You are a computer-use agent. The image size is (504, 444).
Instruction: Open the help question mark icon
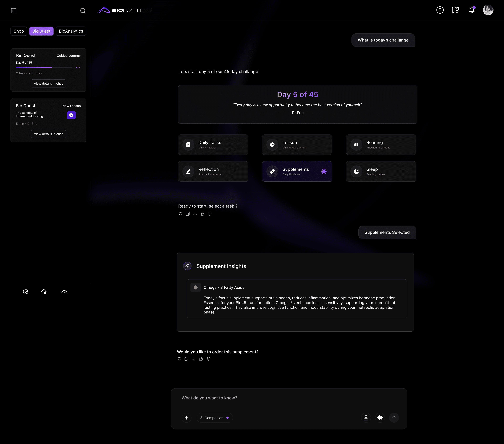click(x=440, y=10)
